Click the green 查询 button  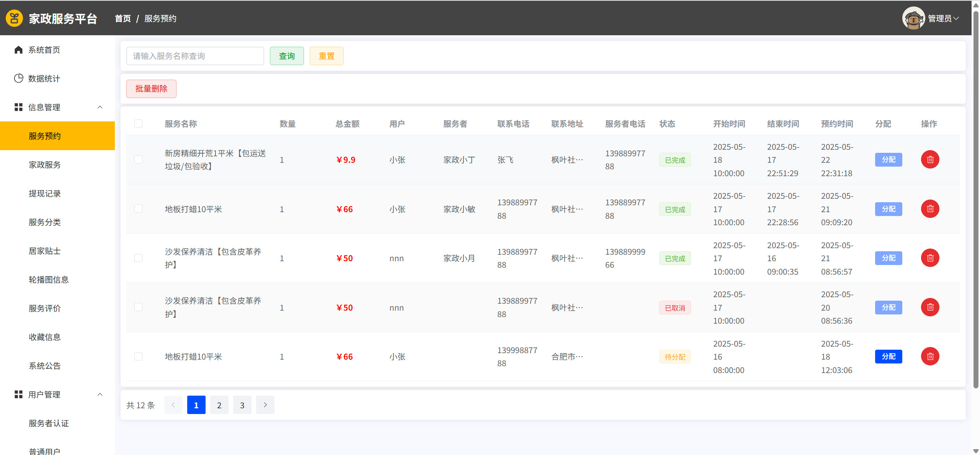pyautogui.click(x=287, y=56)
